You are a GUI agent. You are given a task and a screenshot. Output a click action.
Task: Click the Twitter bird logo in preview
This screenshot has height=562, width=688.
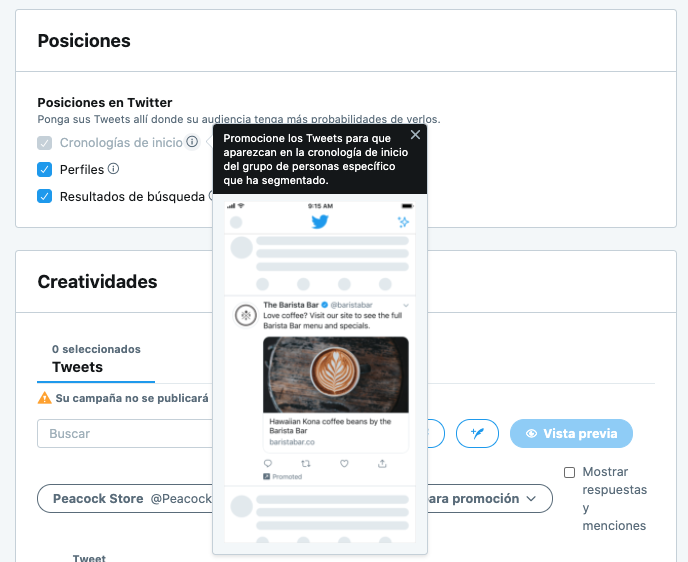(320, 222)
